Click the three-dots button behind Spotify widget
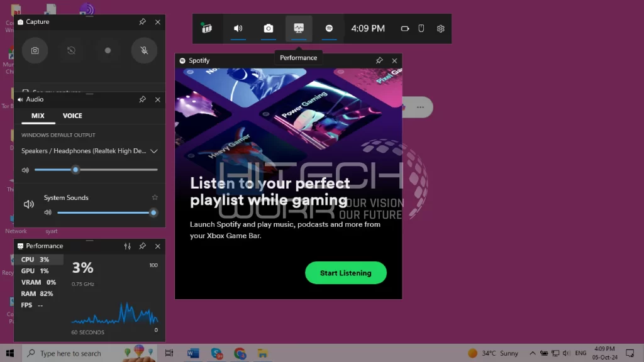 pyautogui.click(x=419, y=107)
